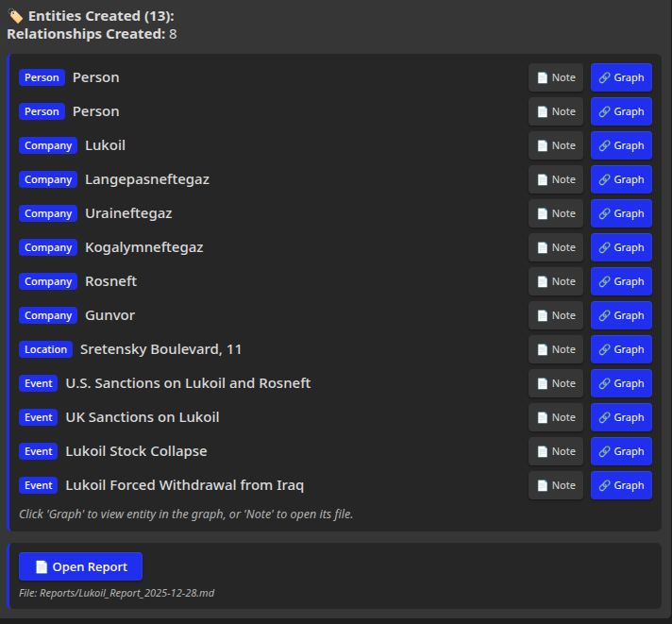Open note for U.S. Sanctions on Lukoil and Rosneft
The image size is (672, 624).
[x=555, y=383]
